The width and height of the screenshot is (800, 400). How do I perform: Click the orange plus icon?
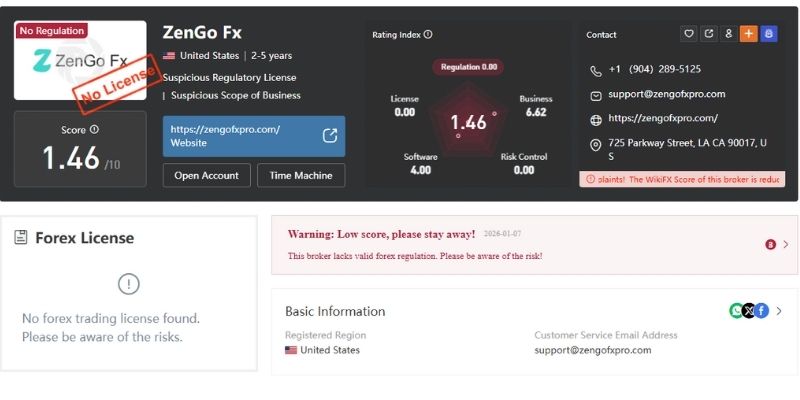coord(748,34)
